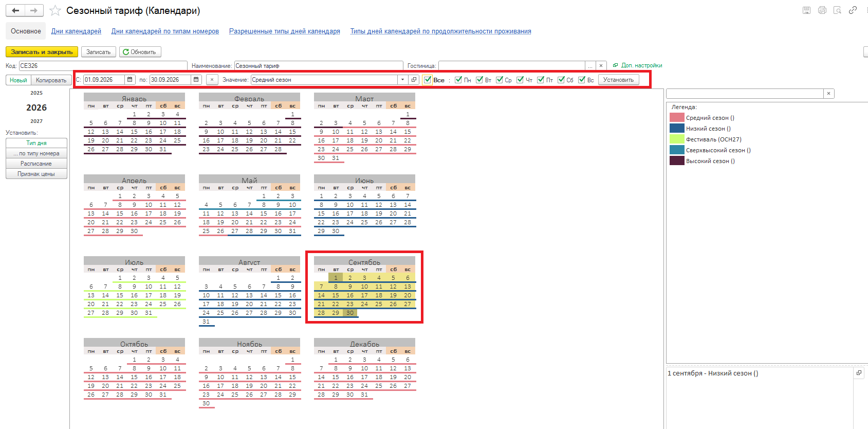Select the по типу номера install mode
The height and width of the screenshot is (429, 868).
tap(36, 153)
